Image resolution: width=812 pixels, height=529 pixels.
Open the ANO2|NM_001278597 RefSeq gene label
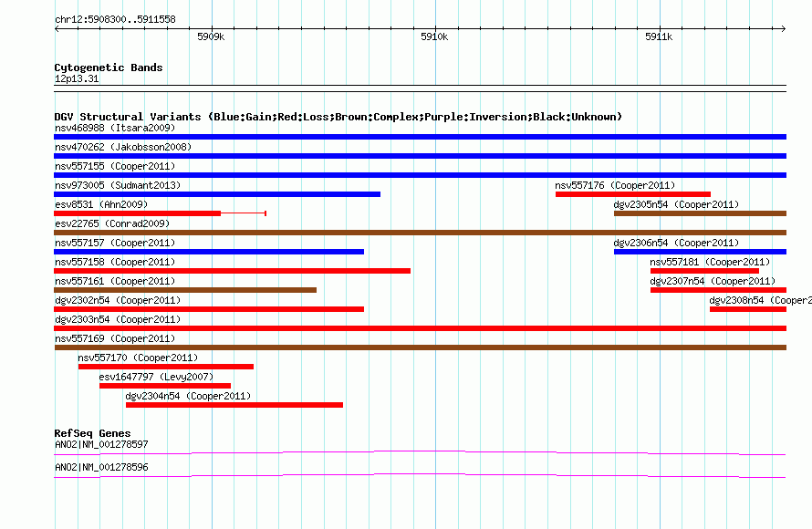coord(101,444)
